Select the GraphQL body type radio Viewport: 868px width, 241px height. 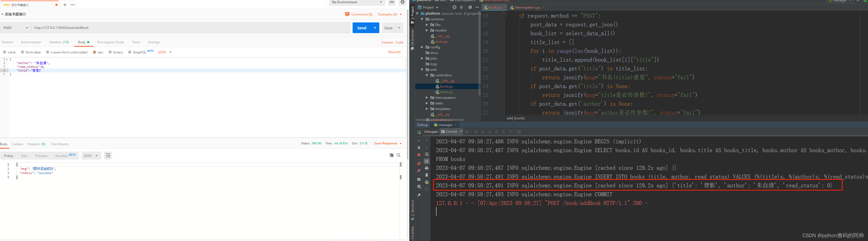point(130,52)
